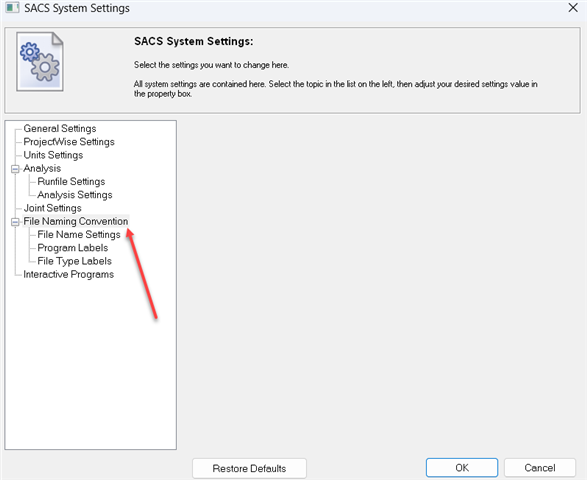Choose the Analysis category label

(42, 168)
